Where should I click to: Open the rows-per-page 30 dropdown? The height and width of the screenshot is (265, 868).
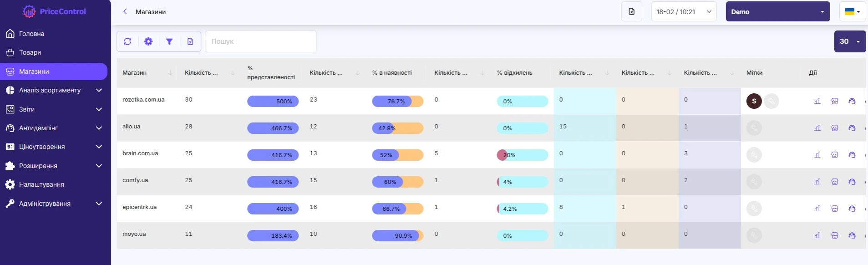point(850,41)
